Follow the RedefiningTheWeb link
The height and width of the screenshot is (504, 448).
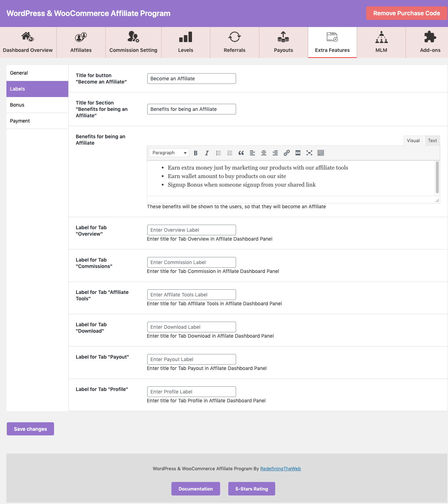coord(281,468)
